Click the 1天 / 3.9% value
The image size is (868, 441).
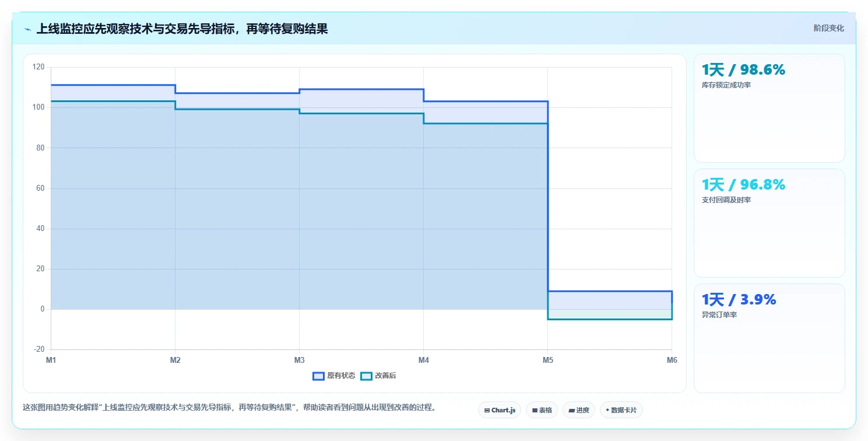(739, 300)
